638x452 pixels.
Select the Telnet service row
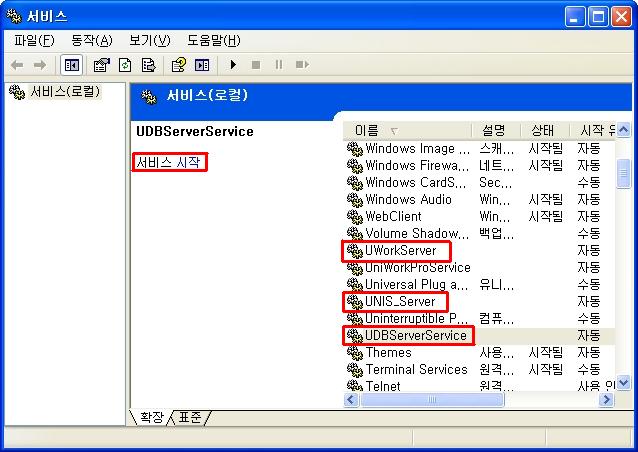480,386
